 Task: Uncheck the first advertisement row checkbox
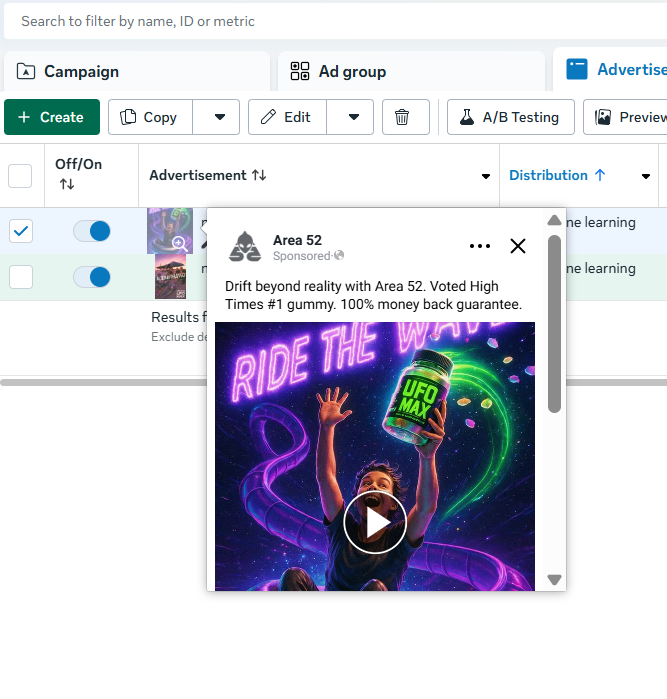21,231
